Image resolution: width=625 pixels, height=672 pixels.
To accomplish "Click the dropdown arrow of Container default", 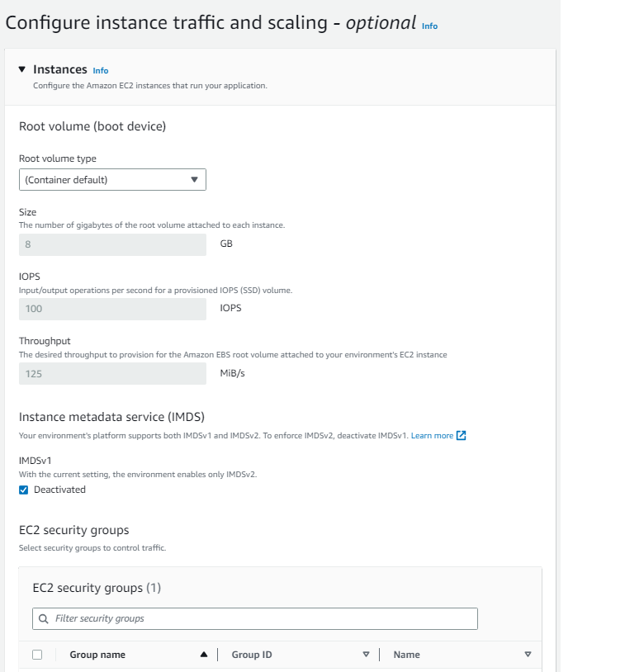I will click(x=195, y=180).
